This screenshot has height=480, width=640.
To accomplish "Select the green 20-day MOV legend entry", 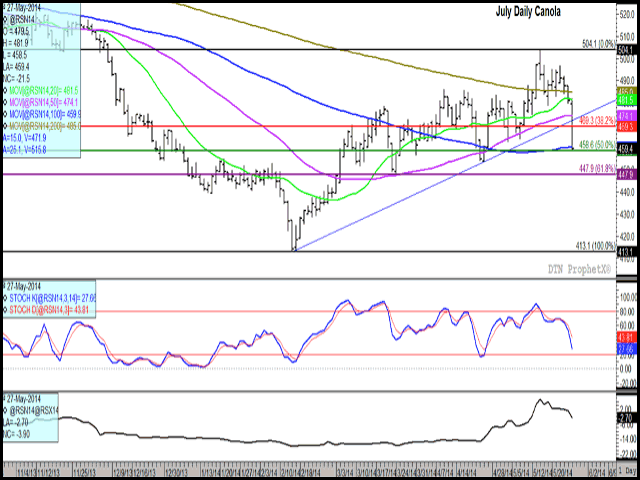I will pos(43,91).
